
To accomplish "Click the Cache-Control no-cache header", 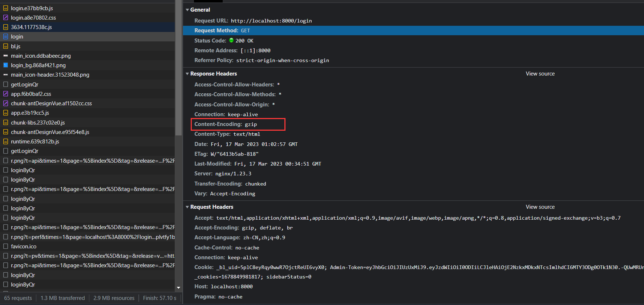I will point(227,248).
